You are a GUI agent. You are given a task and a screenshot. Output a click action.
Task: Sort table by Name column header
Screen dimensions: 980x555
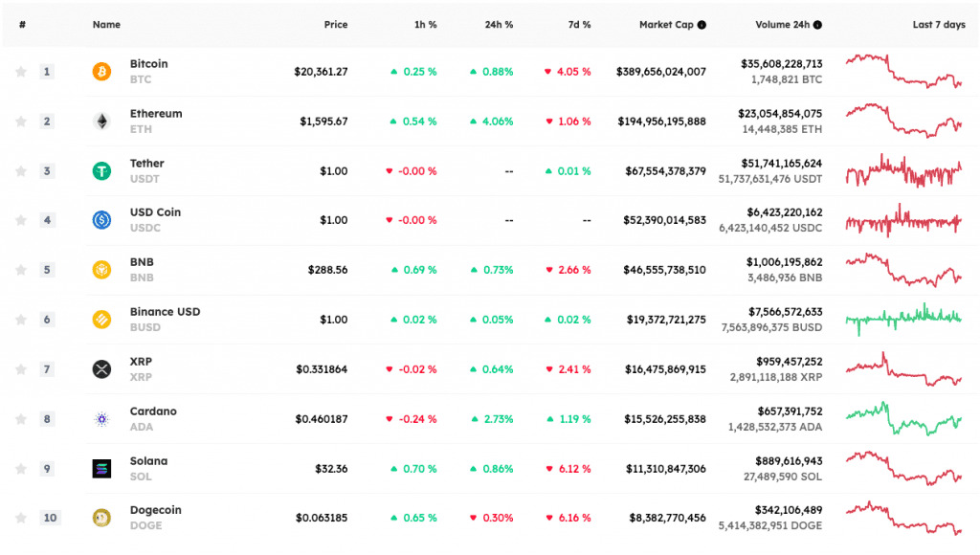[106, 25]
